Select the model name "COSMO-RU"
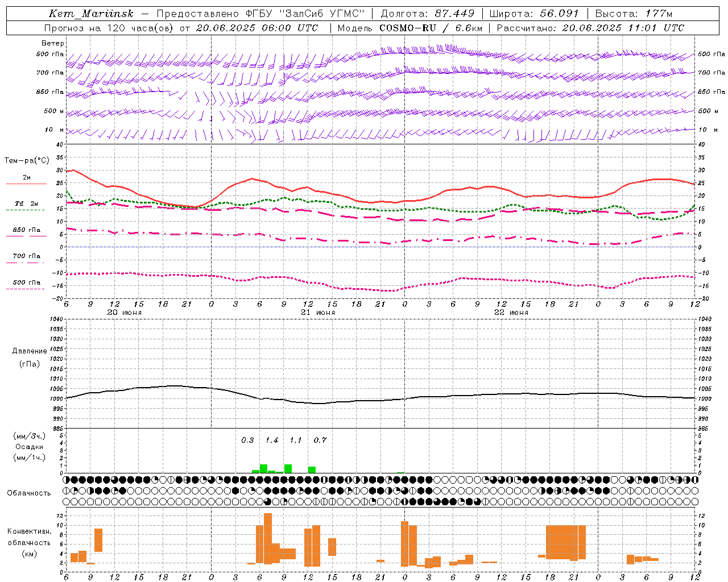This screenshot has width=728, height=582. (407, 28)
